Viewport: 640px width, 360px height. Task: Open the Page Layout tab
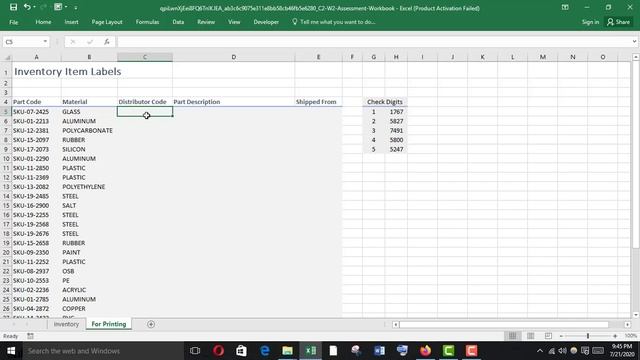coord(107,22)
